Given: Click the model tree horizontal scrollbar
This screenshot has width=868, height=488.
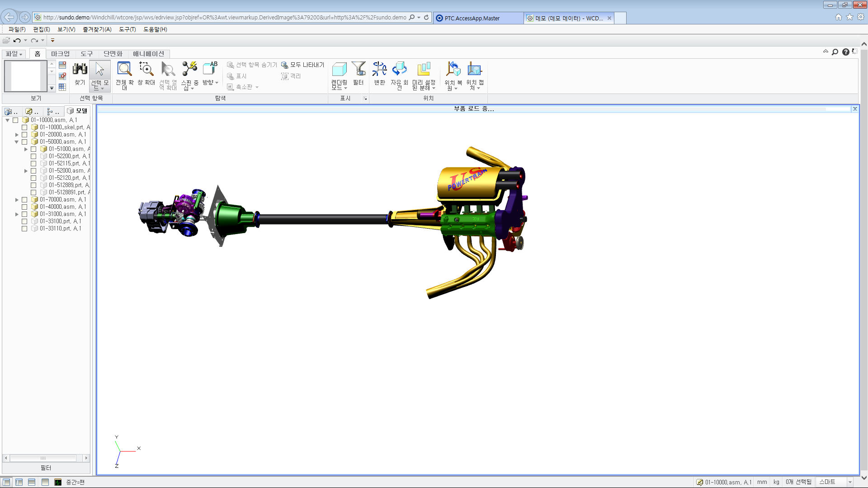Looking at the screenshot, I should click(x=43, y=458).
